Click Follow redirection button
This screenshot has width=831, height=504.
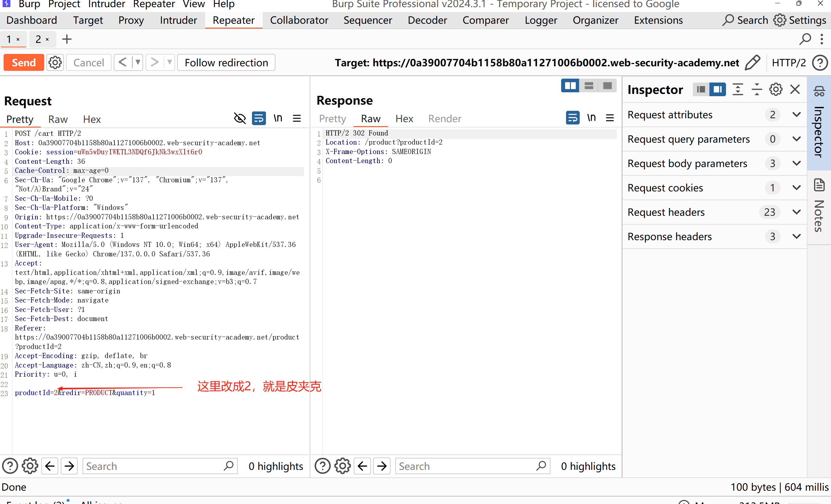[226, 63]
